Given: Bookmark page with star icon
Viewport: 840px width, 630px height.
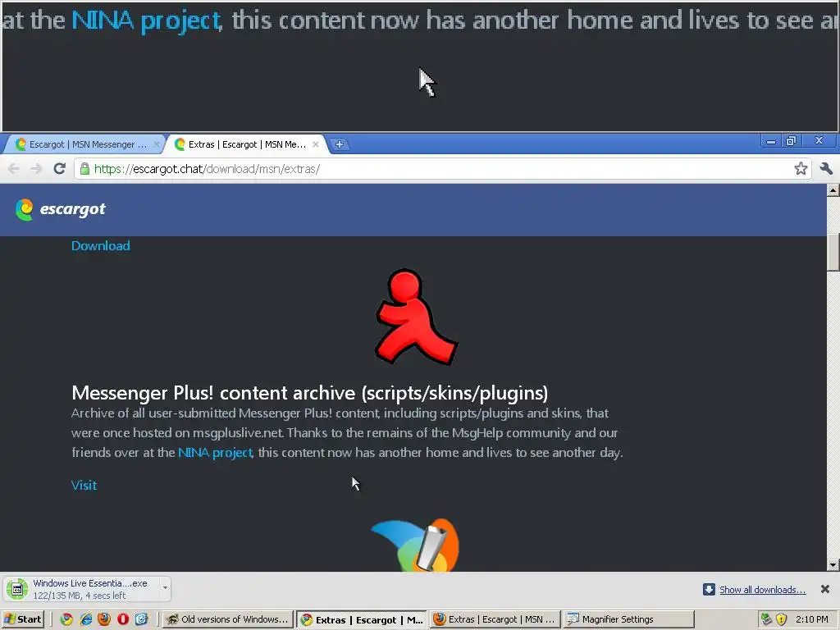Looking at the screenshot, I should point(801,169).
